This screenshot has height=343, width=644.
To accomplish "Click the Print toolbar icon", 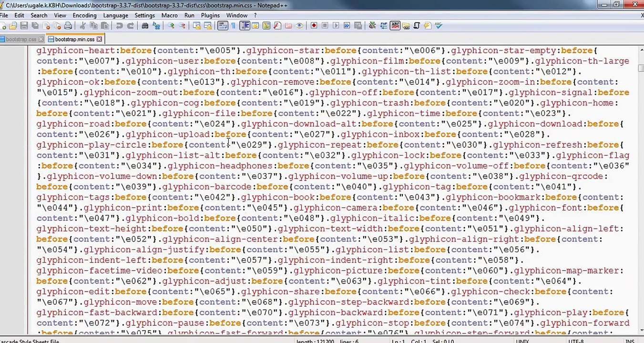I will pos(68,26).
